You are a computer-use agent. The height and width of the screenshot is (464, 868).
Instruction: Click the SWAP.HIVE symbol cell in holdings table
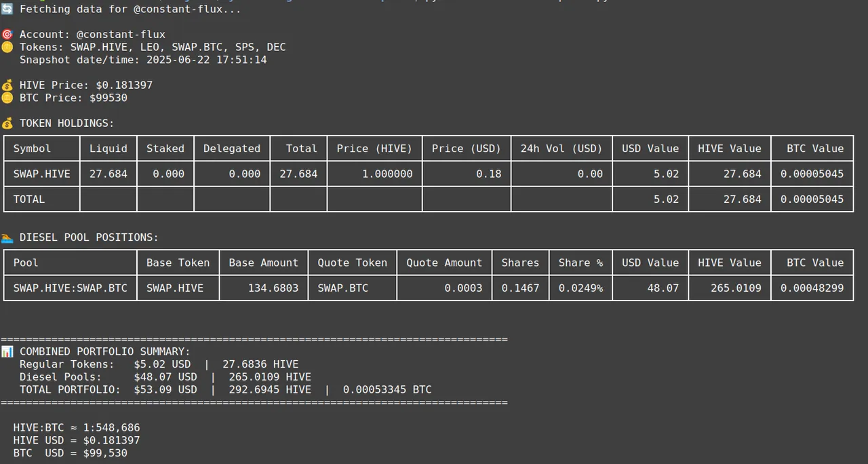click(x=41, y=174)
